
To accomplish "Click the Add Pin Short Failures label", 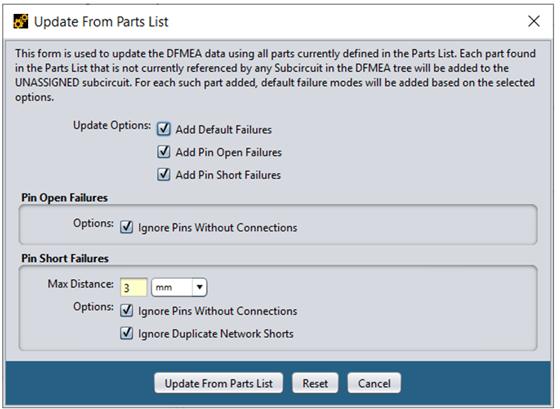I will coord(228,175).
